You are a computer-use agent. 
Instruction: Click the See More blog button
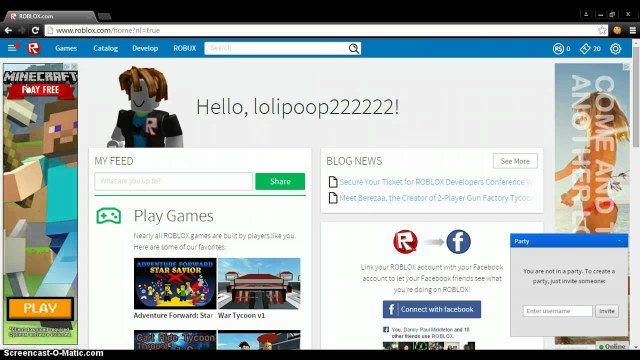click(515, 161)
